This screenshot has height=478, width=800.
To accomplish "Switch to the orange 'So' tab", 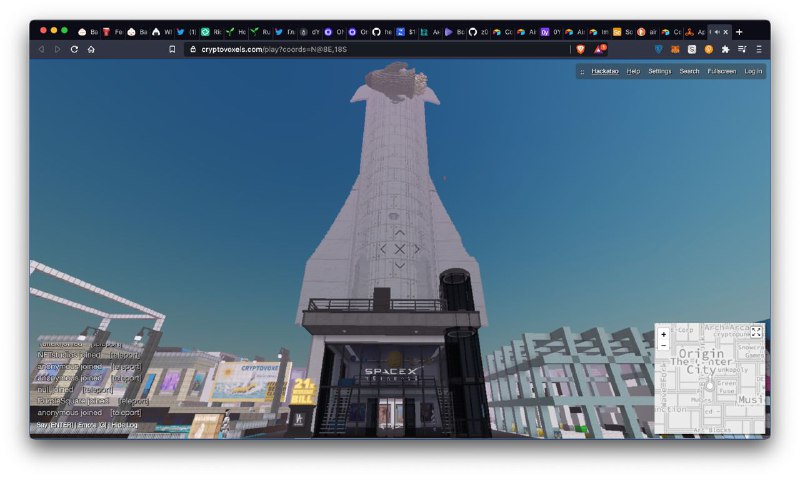I will click(x=623, y=32).
